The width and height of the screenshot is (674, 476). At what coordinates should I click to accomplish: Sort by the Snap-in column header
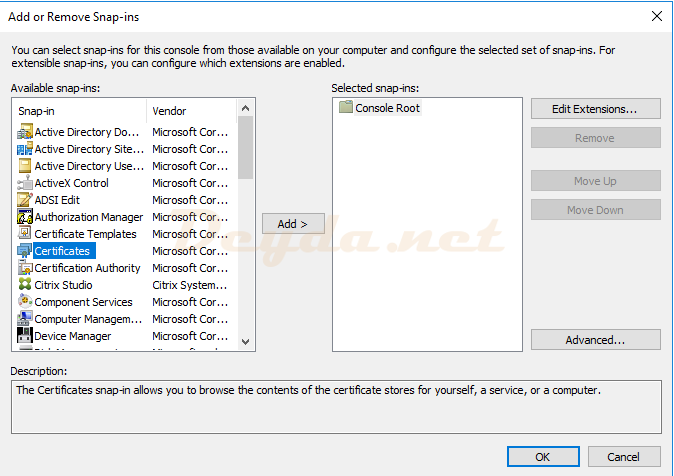[80, 110]
